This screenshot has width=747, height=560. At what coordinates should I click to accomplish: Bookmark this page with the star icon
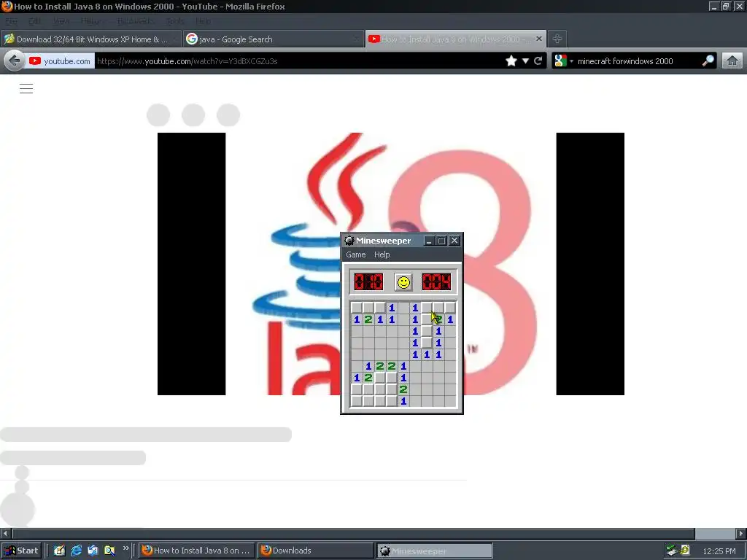point(511,61)
